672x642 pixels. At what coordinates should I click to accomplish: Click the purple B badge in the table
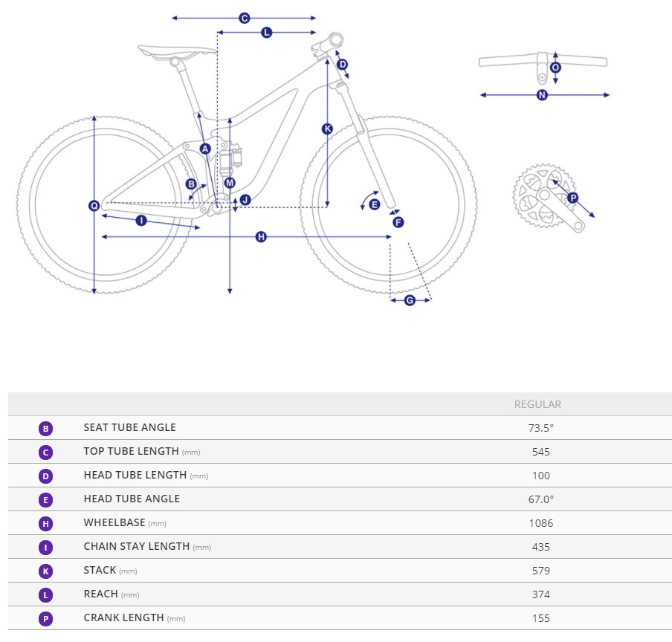(x=46, y=428)
